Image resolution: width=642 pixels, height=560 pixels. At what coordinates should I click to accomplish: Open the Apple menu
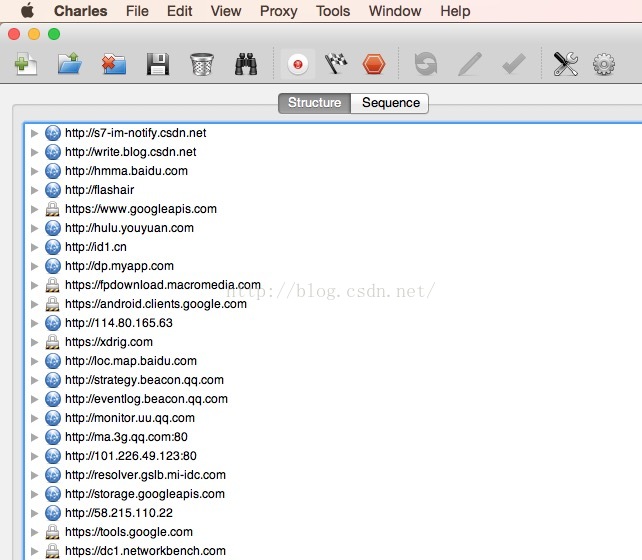[27, 11]
